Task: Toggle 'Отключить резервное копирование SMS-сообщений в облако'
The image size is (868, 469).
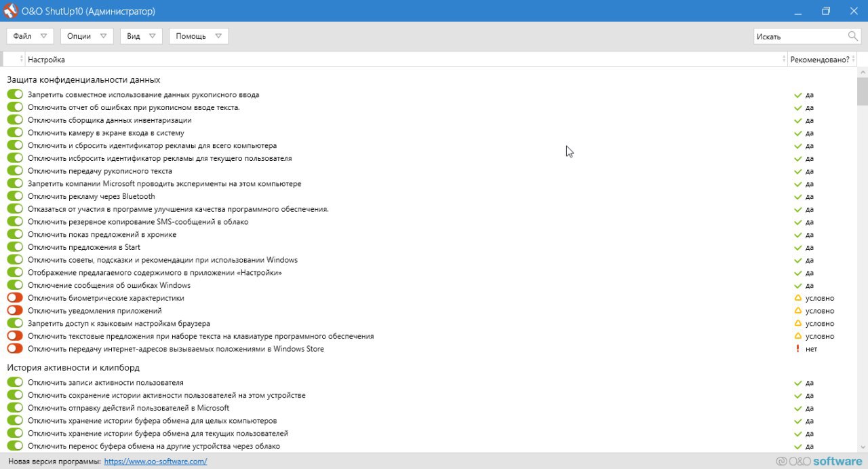Action: pyautogui.click(x=15, y=222)
